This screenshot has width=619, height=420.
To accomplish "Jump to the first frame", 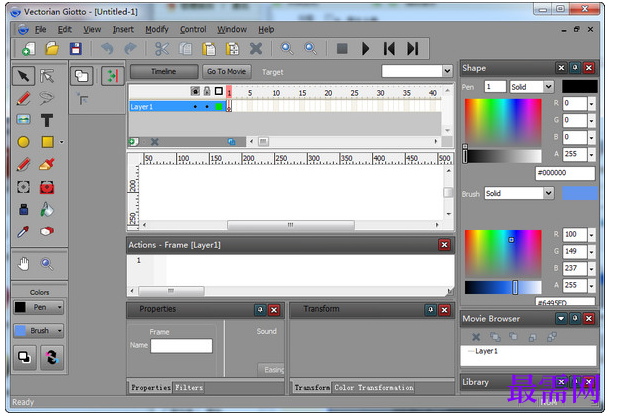I will 389,49.
